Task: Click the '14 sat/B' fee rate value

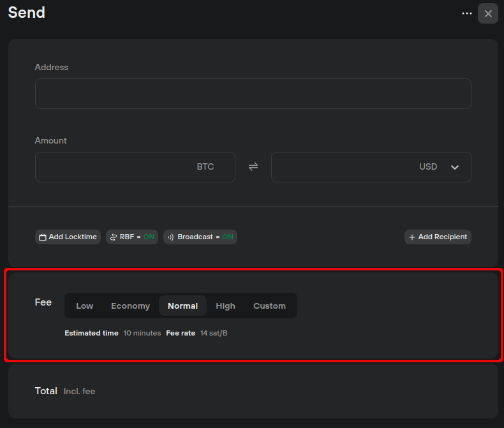Action: click(x=214, y=333)
